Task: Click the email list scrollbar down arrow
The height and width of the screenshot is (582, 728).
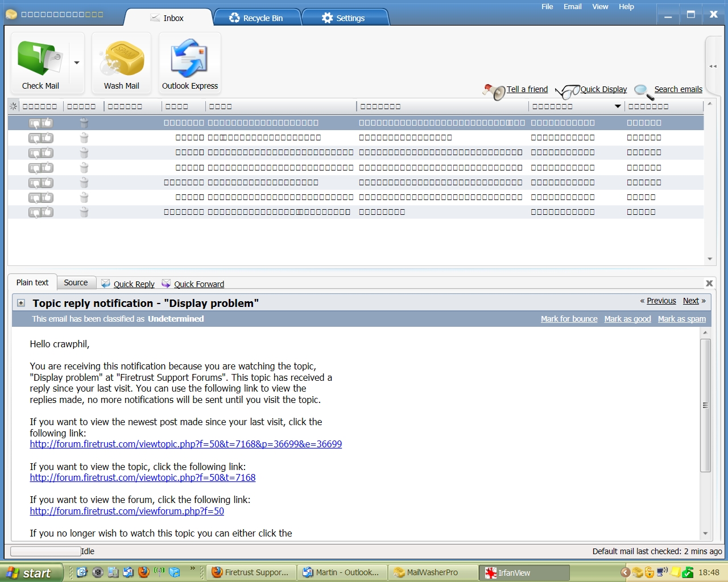Action: (710, 259)
